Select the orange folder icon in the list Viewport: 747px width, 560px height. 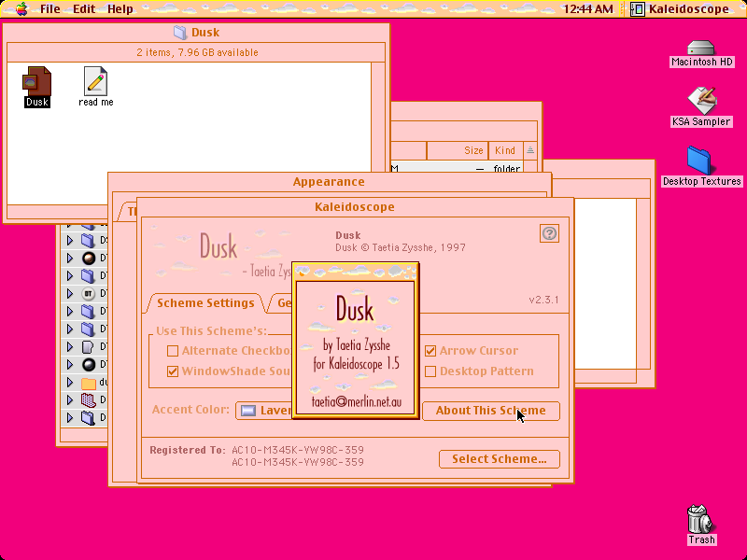coord(89,383)
